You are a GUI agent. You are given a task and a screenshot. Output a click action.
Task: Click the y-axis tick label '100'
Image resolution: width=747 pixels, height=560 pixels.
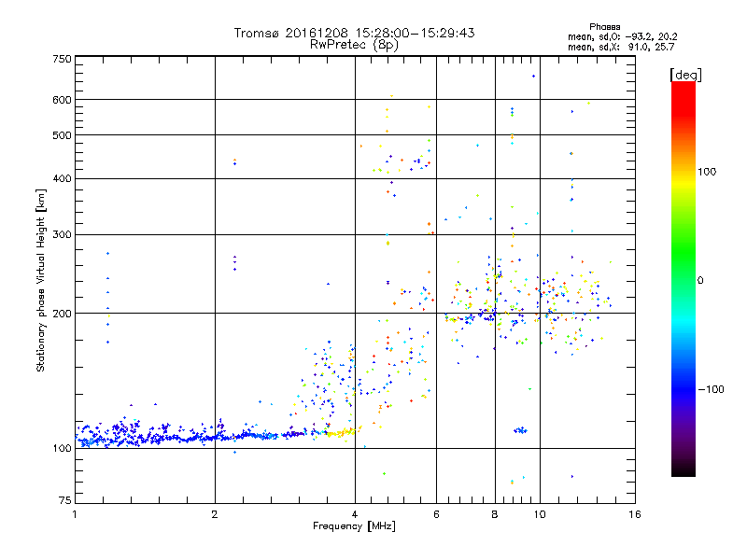point(63,449)
